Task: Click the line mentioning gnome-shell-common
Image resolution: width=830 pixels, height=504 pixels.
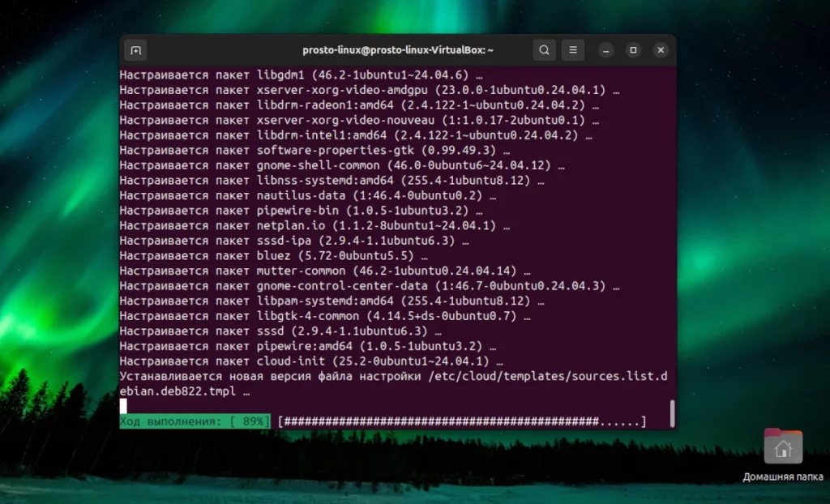Action: (342, 165)
